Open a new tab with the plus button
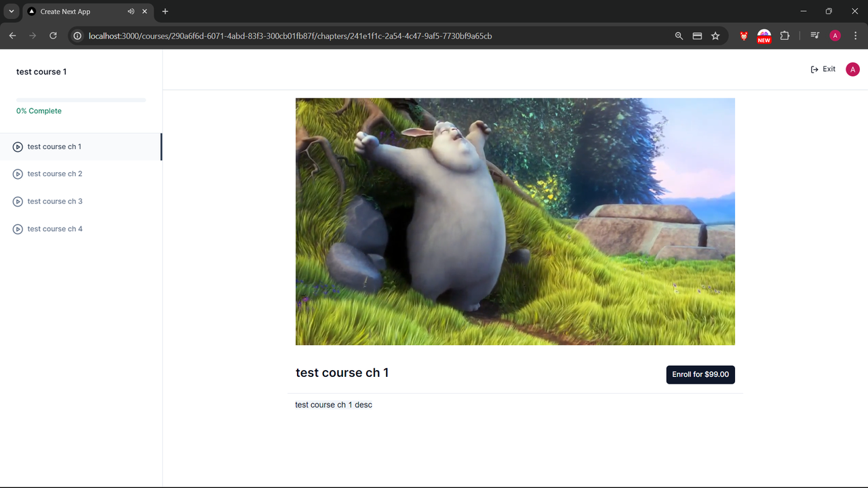868x488 pixels. point(165,12)
